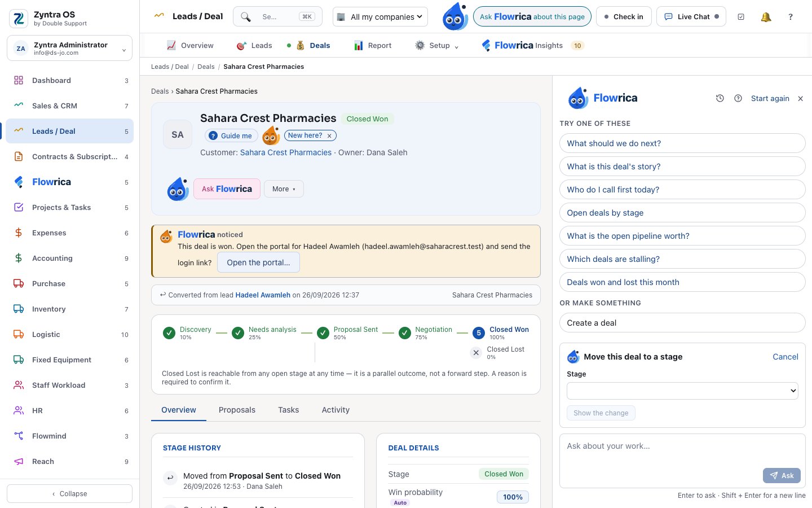
Task: Click the Check in button
Action: coord(624,17)
